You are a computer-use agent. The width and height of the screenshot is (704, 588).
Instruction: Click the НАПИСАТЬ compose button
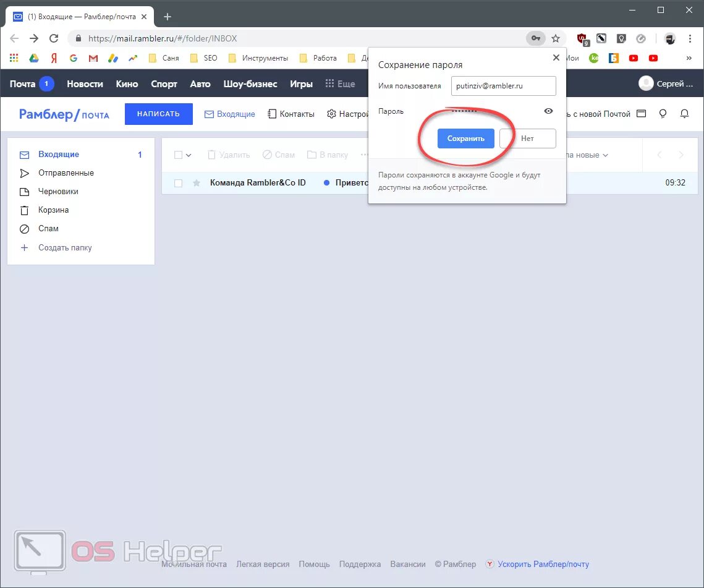(158, 114)
